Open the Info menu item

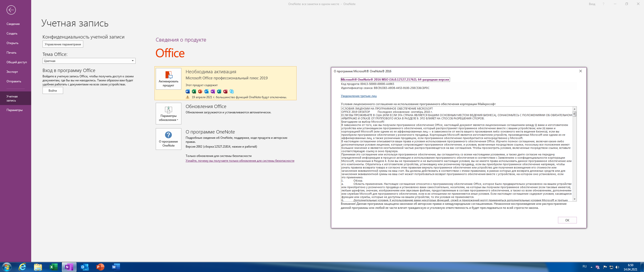pos(16,24)
